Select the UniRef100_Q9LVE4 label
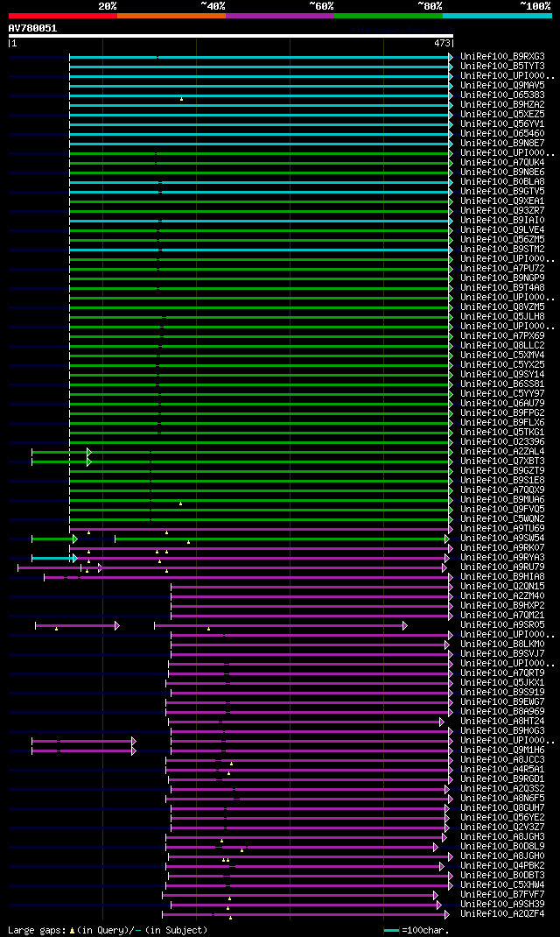 click(x=502, y=230)
